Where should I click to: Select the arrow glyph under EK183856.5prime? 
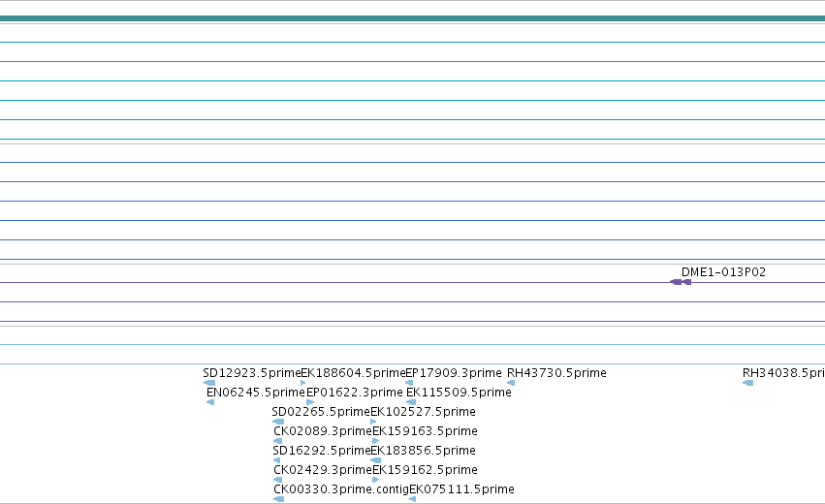(x=376, y=460)
